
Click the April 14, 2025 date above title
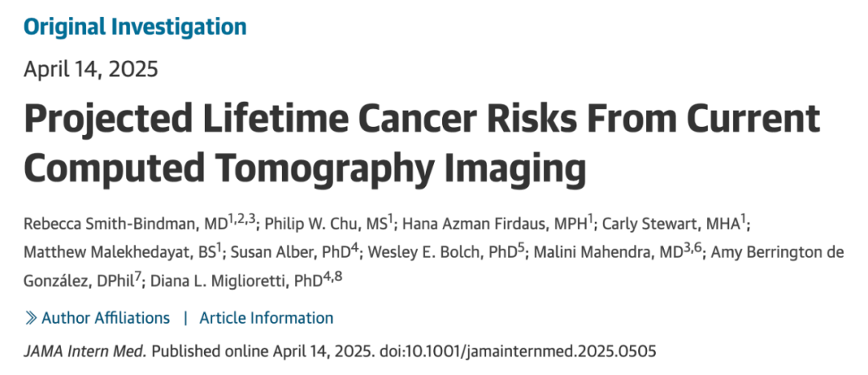point(91,68)
